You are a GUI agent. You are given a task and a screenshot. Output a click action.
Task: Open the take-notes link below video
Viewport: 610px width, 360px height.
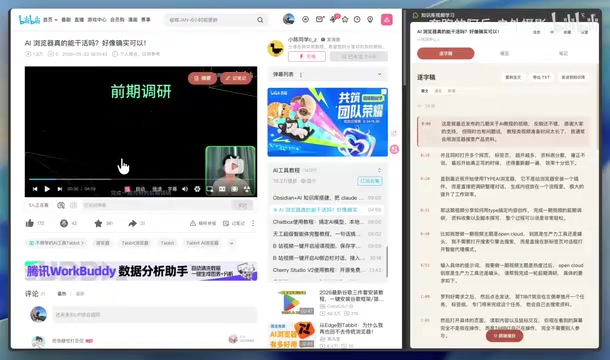click(x=234, y=223)
